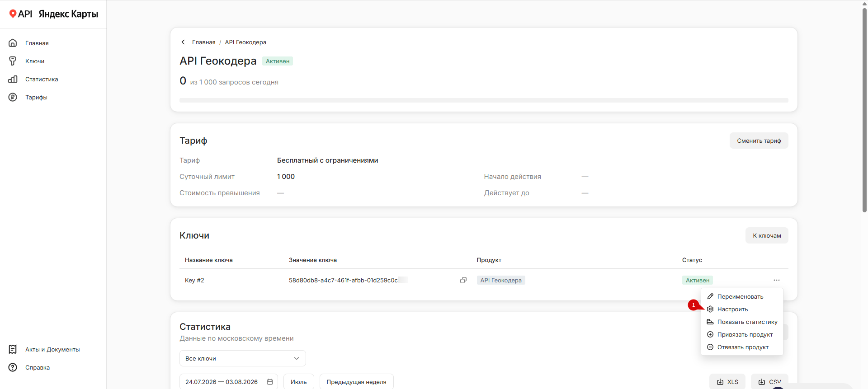Screen dimensions: 868x389
Task: Select the Предыдущая неделя period button
Action: point(357,382)
